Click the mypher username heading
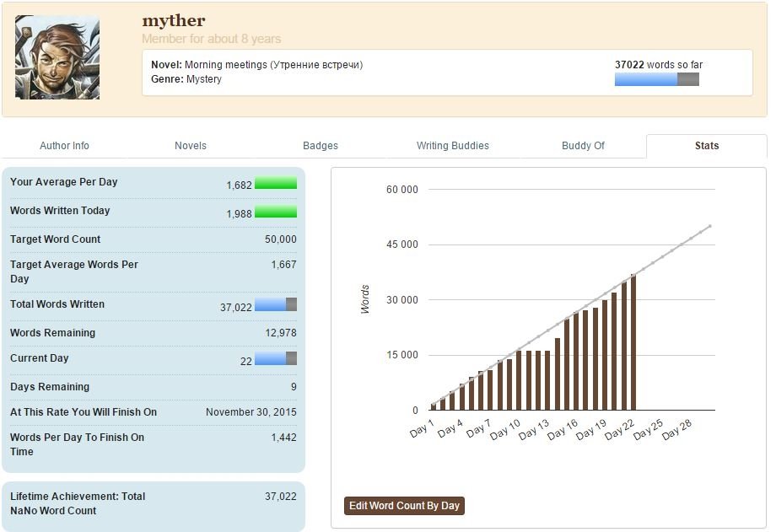The height and width of the screenshot is (532, 776). coord(173,20)
